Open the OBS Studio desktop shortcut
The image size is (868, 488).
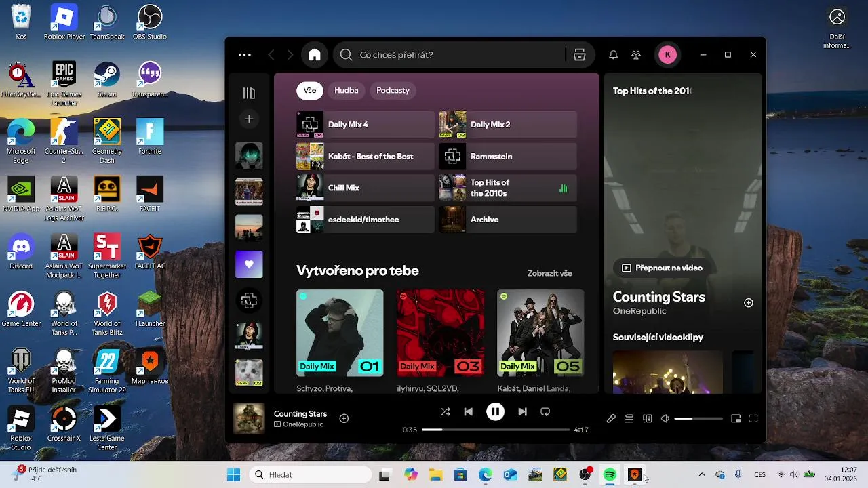pyautogui.click(x=150, y=22)
